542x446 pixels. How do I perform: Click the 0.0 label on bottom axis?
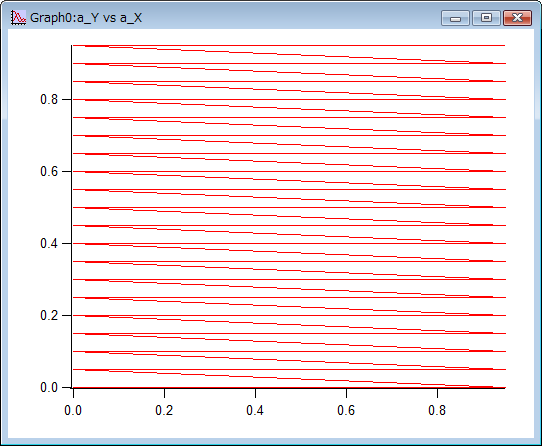[x=73, y=410]
